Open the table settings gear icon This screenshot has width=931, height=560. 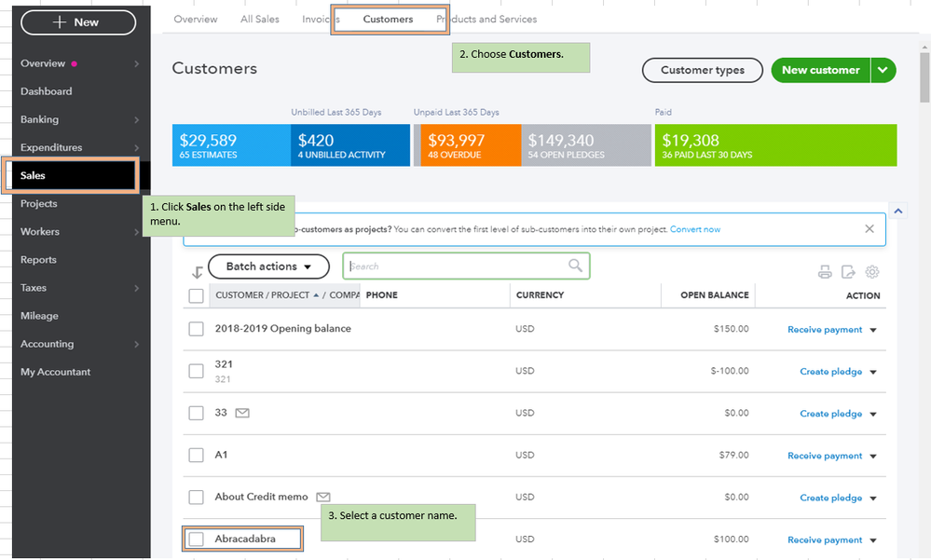tap(872, 272)
